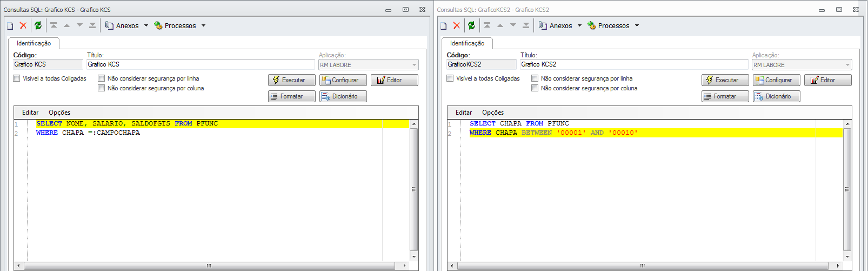
Task: Toggle 'Não considerar segurança por coluna' in left window
Action: [102, 88]
